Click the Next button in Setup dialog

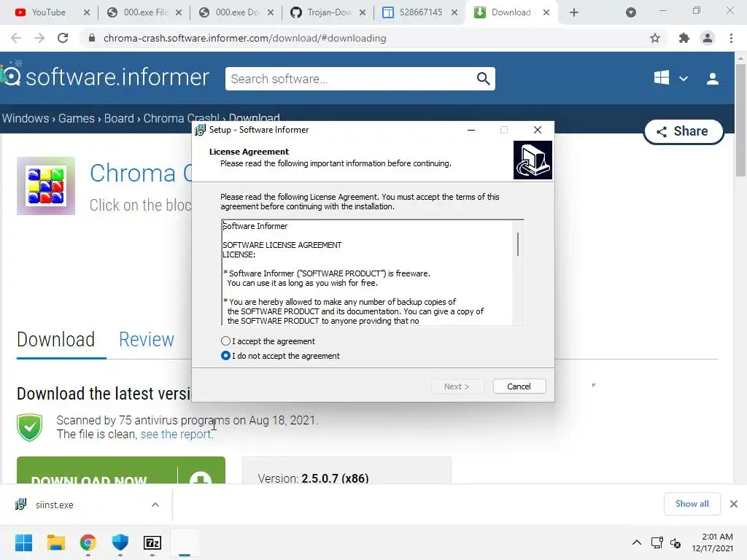coord(457,386)
